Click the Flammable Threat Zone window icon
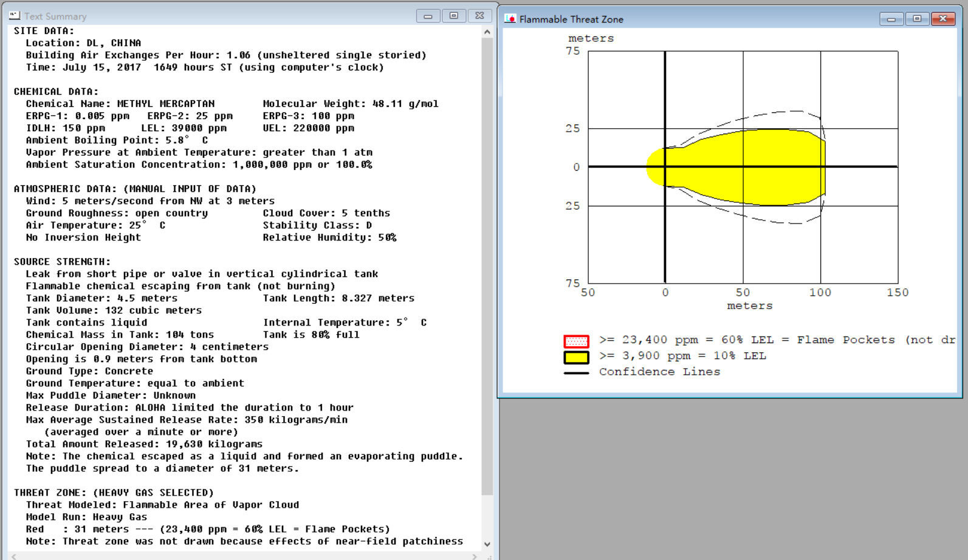Viewport: 968px width, 560px height. [x=510, y=19]
